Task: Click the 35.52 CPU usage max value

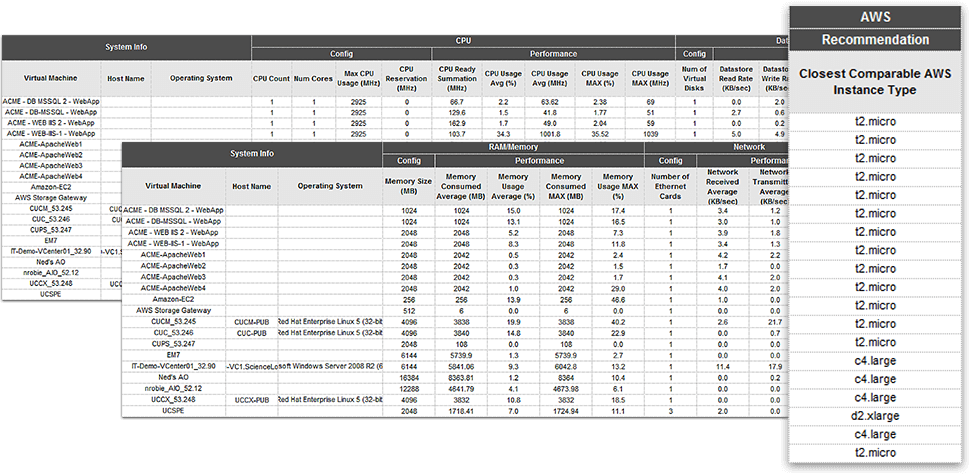Action: [599, 133]
